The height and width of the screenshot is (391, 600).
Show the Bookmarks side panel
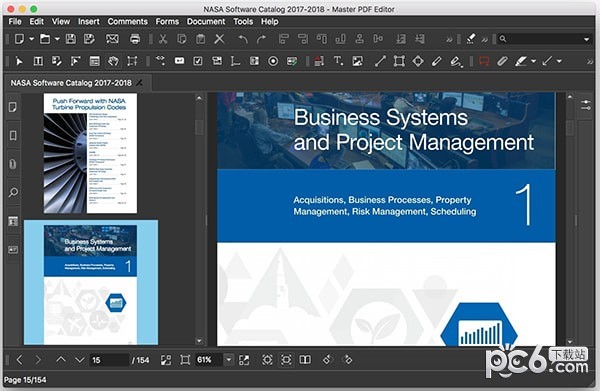coord(13,135)
